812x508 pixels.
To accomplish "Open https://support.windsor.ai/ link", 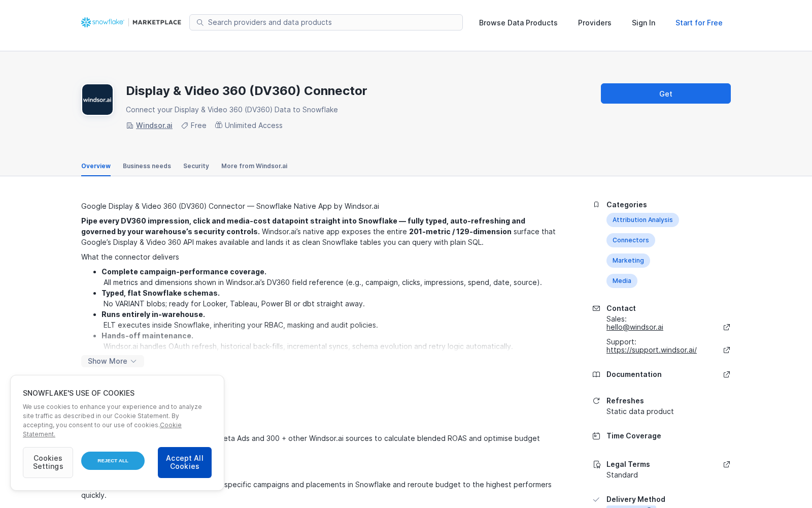I will pos(652,350).
